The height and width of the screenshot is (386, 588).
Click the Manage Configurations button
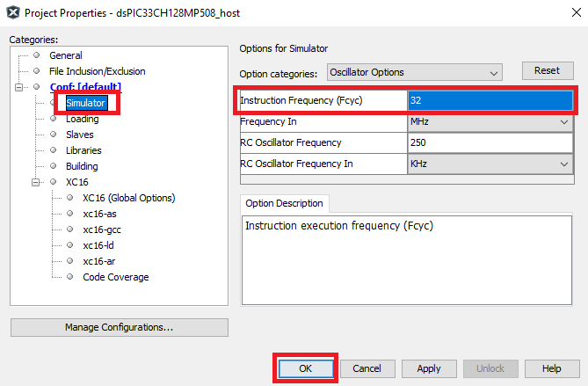[x=120, y=327]
